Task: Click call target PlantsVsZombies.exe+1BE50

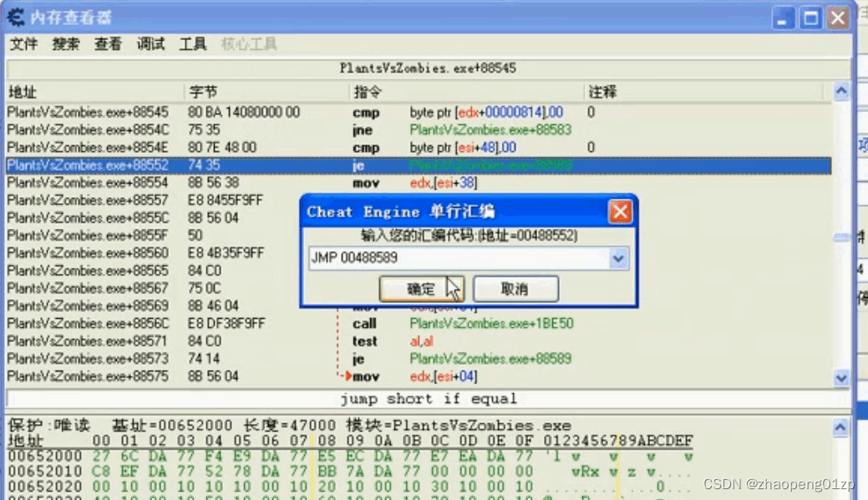Action: 491,324
